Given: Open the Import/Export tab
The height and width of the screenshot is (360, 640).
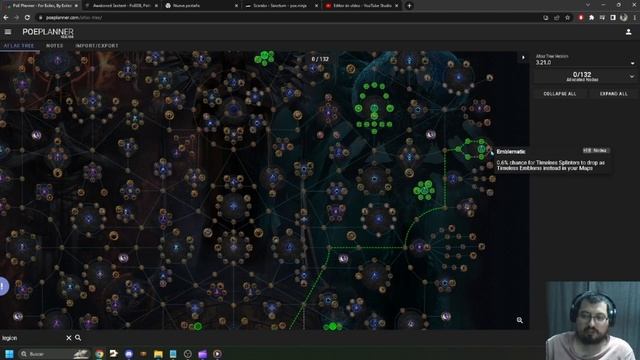Looking at the screenshot, I should (97, 46).
